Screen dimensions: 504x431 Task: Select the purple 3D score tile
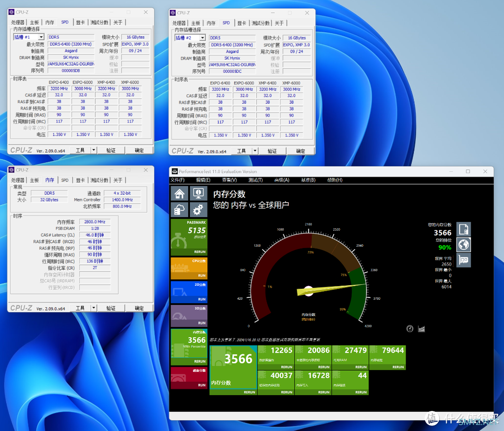189,316
